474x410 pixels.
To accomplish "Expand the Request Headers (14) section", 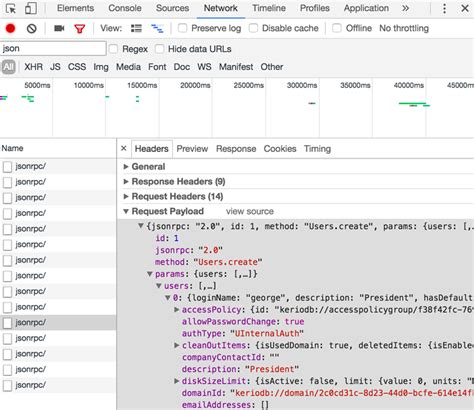I will click(126, 196).
